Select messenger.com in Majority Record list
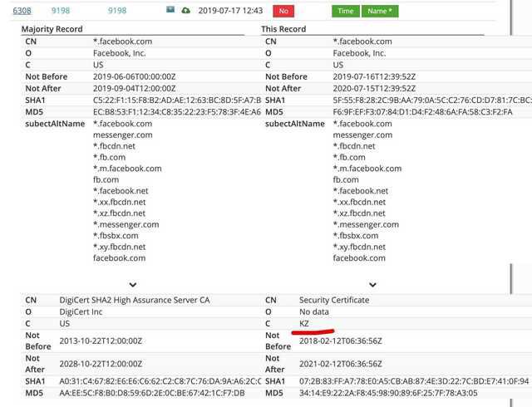Image resolution: width=532 pixels, height=407 pixels. pos(123,135)
